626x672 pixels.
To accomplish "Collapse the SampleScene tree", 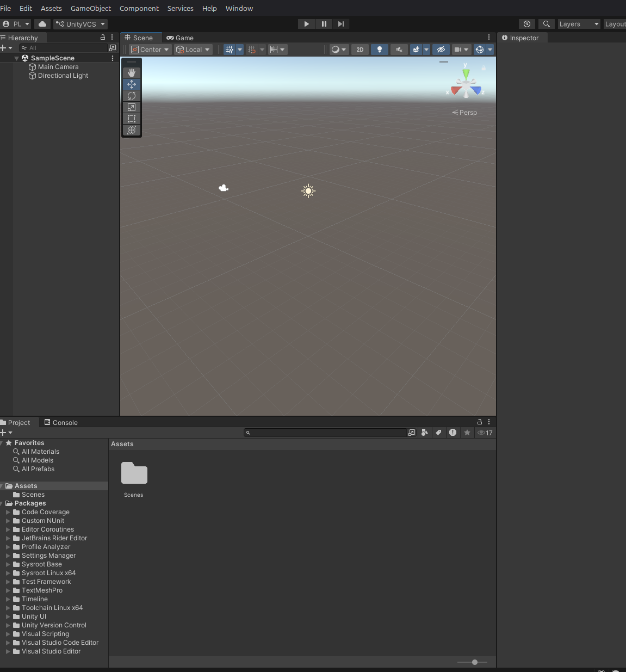I will (17, 58).
